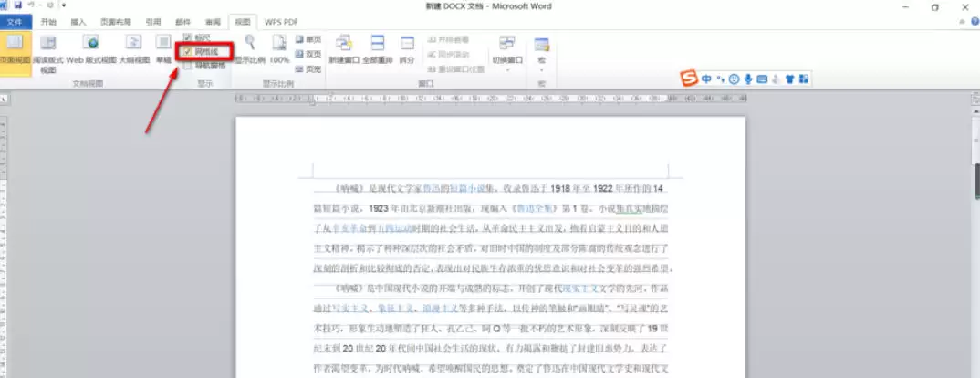Switch to Draft view (草稿)
This screenshot has height=378, width=980.
pyautogui.click(x=163, y=50)
